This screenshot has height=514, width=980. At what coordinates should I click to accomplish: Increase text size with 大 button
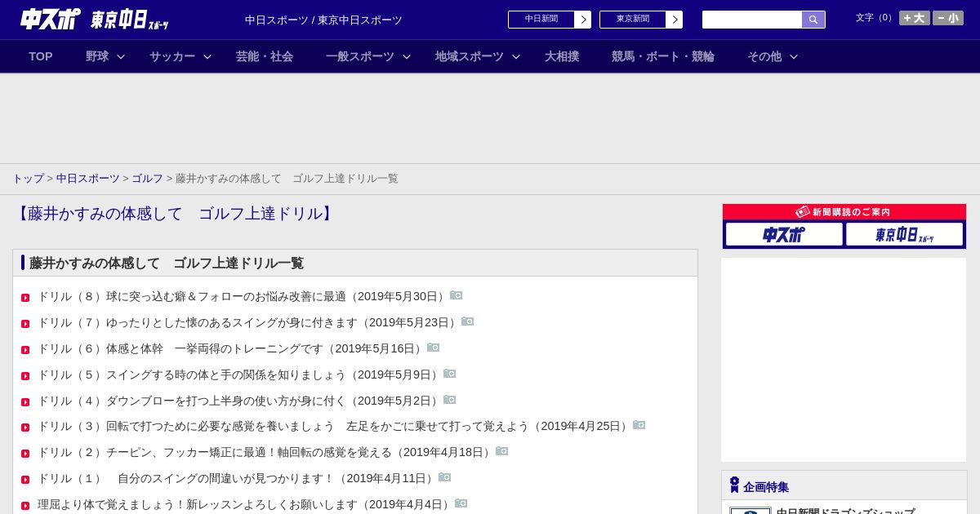coord(915,18)
